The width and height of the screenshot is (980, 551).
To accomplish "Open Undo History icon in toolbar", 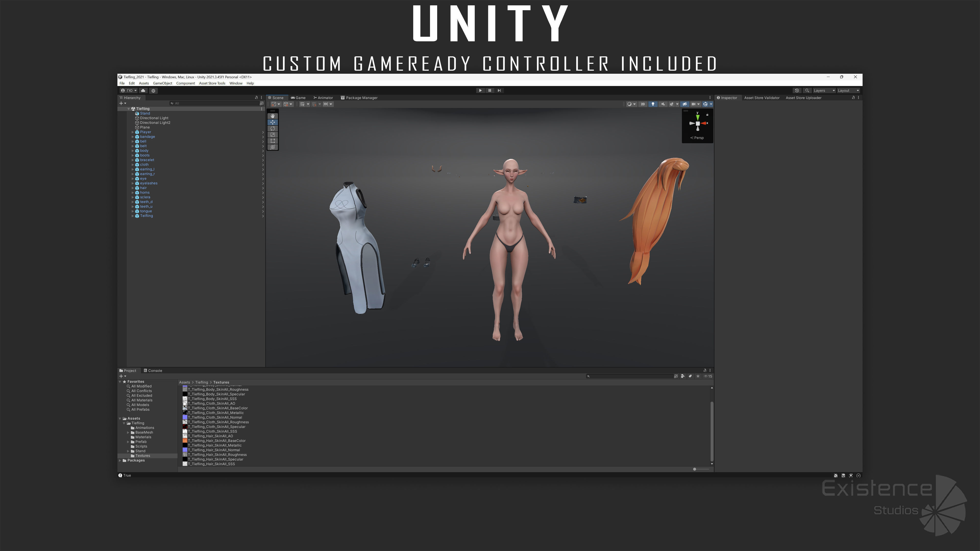I will [x=797, y=91].
